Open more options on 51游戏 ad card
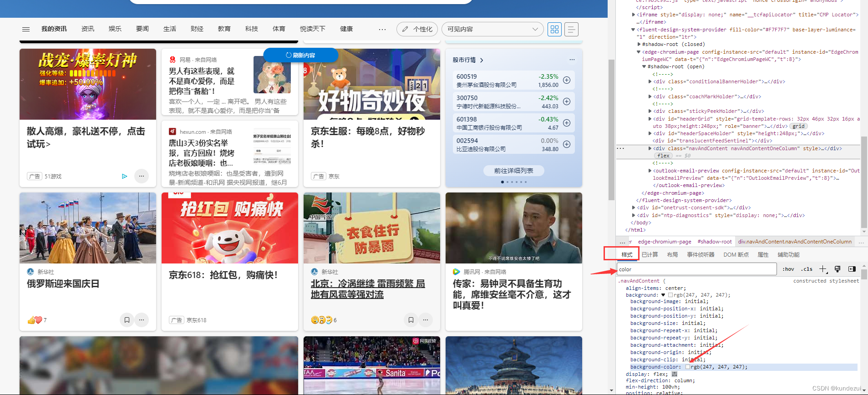 [142, 176]
